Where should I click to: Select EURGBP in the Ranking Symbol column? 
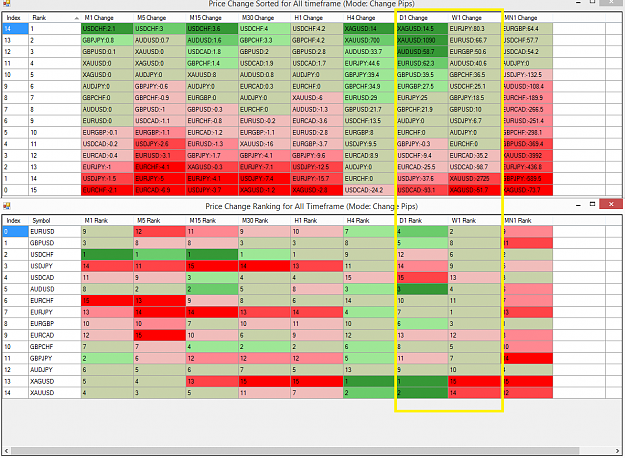(55, 324)
